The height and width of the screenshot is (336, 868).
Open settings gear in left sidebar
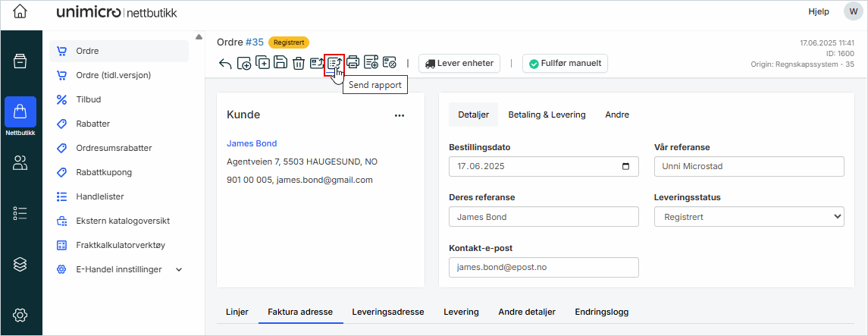tap(20, 315)
